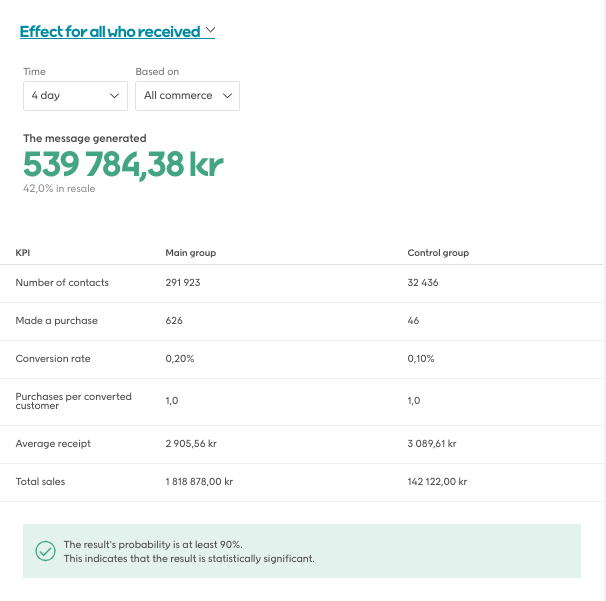Select the 'Number of contacts' row label
Viewport: 606px width, 601px height.
tap(62, 283)
